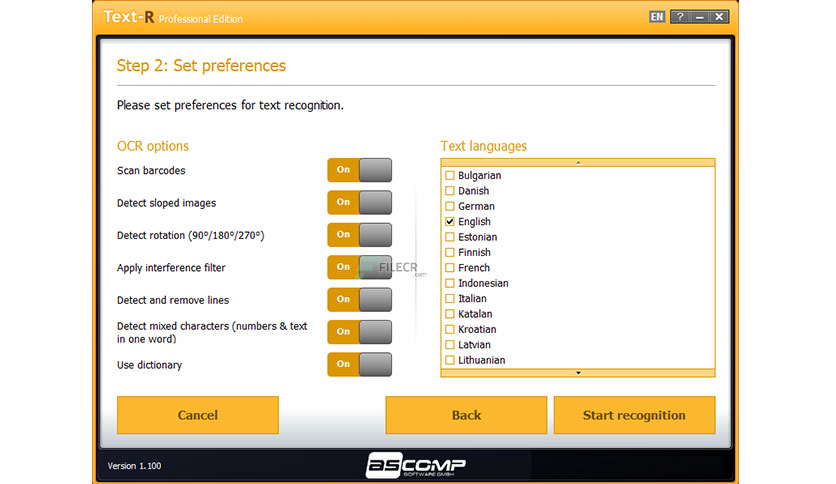Check the Katalan language checkbox
Screen dimensions: 836x484
pos(450,314)
